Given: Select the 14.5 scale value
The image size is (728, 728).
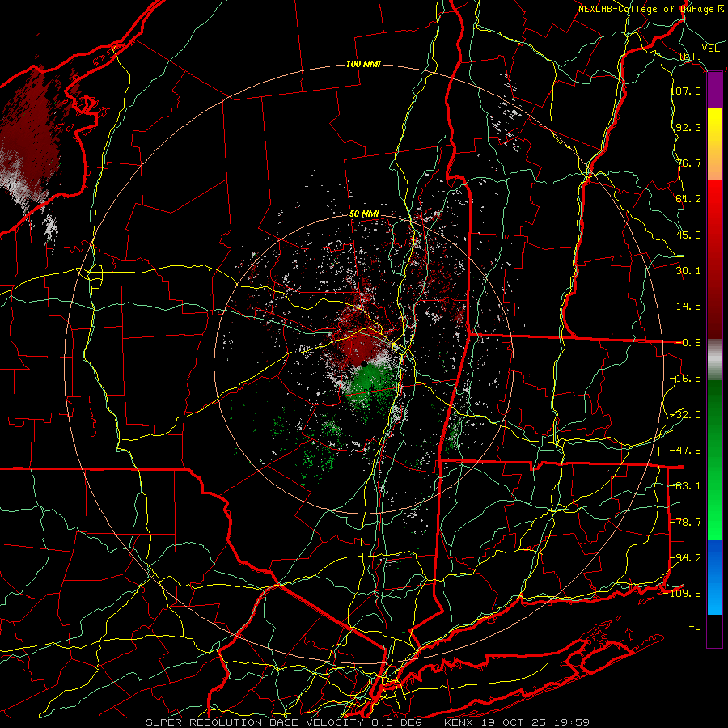Looking at the screenshot, I should click(688, 307).
